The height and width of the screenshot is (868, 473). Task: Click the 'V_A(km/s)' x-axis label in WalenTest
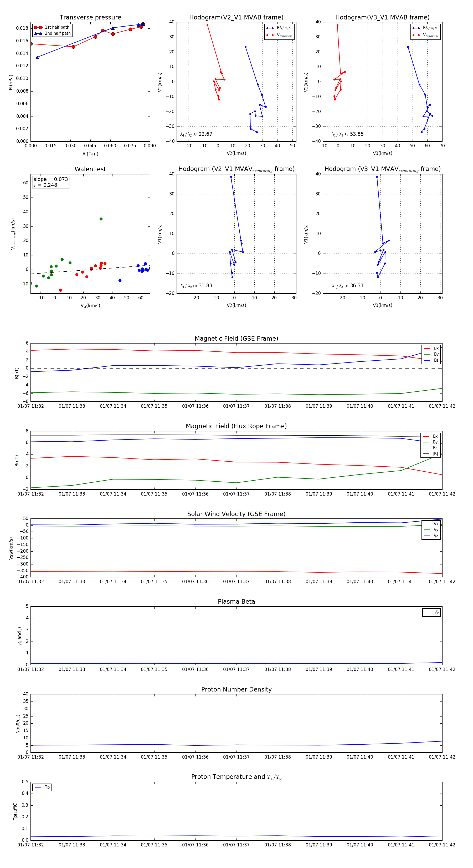[x=90, y=306]
